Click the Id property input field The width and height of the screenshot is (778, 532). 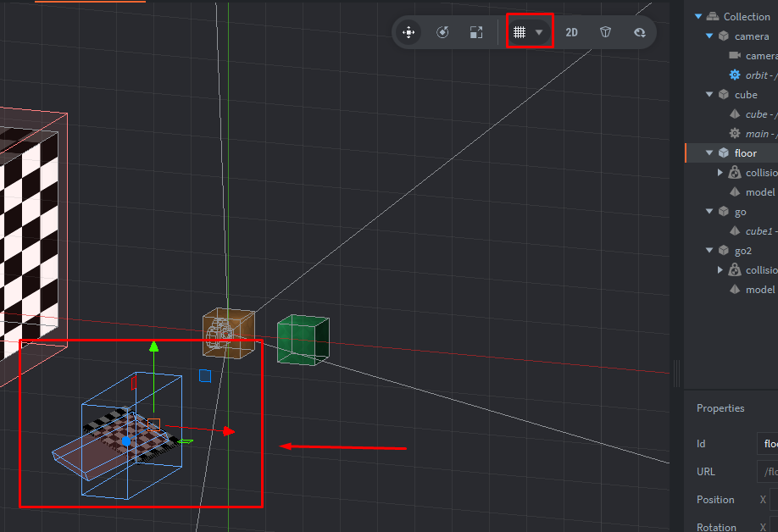pyautogui.click(x=767, y=444)
